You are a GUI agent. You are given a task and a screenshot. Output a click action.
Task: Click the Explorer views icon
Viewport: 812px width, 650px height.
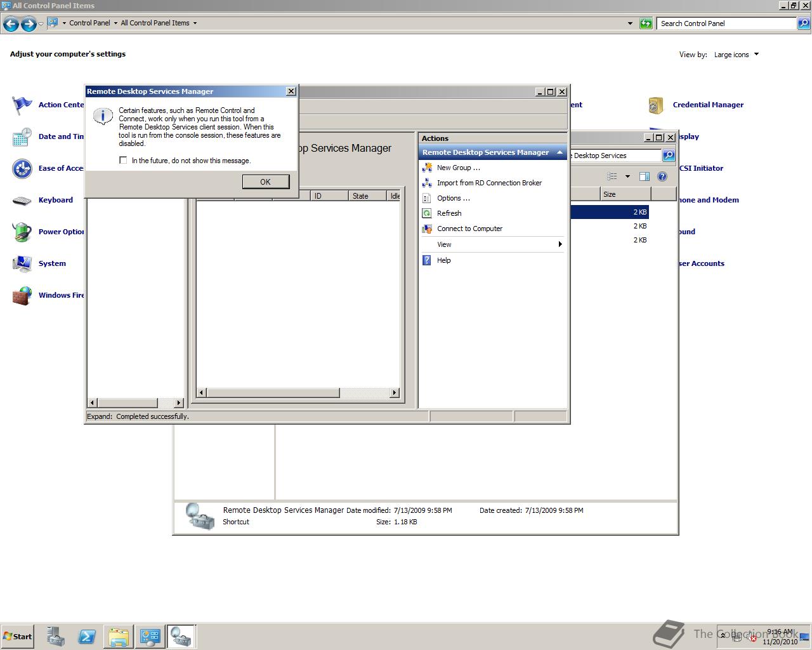612,176
